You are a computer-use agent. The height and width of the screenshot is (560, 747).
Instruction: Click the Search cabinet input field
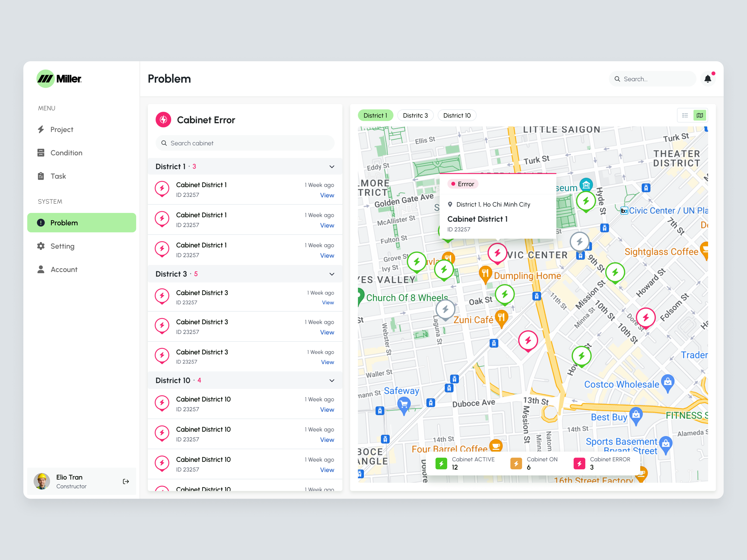click(x=245, y=143)
